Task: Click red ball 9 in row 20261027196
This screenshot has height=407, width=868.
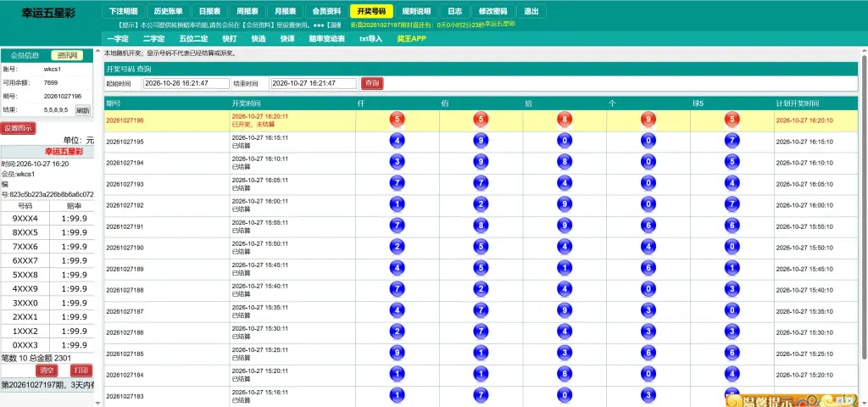Action: [x=648, y=119]
